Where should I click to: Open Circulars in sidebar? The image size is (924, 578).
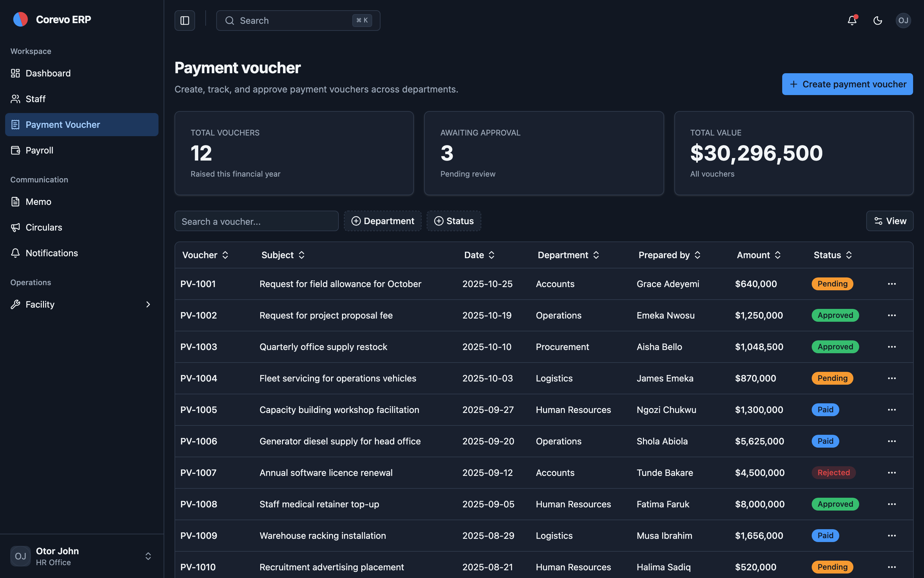(x=82, y=227)
